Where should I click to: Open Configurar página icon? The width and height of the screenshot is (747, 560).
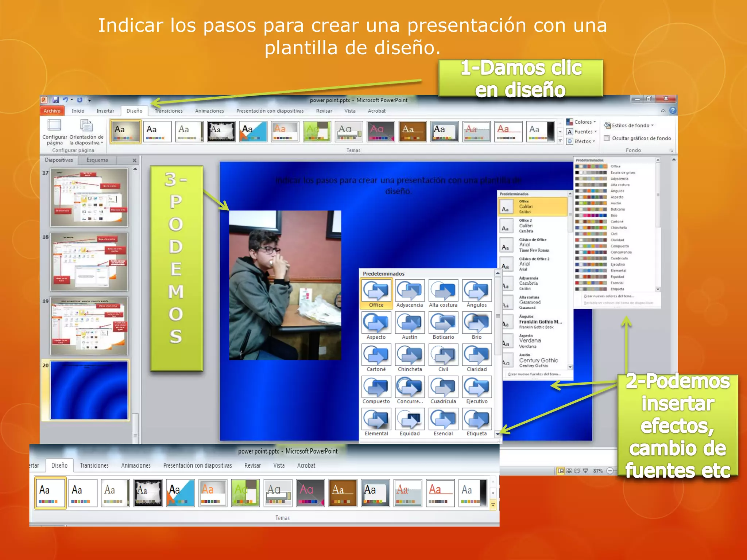click(x=54, y=132)
